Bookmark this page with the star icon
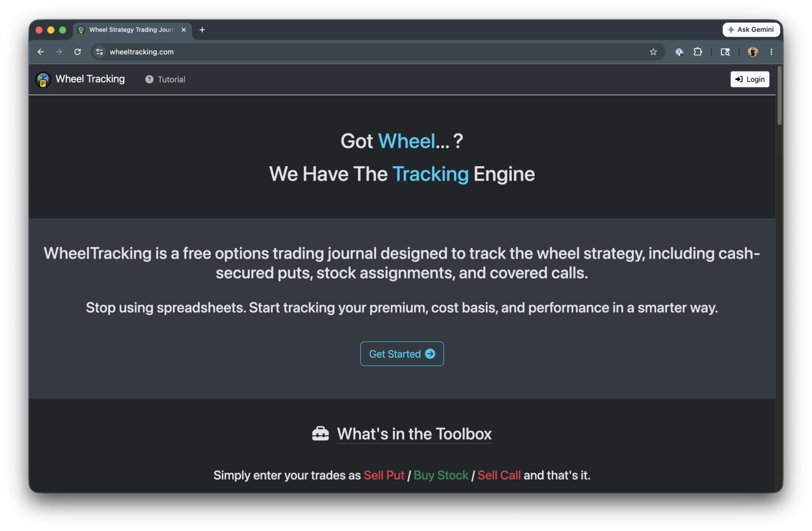 click(x=653, y=52)
